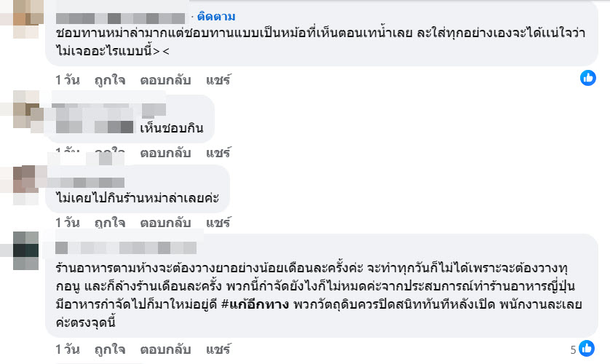This screenshot has height=364, width=610.
Task: Click the like reaction icon on the first comment
Action: tap(587, 78)
